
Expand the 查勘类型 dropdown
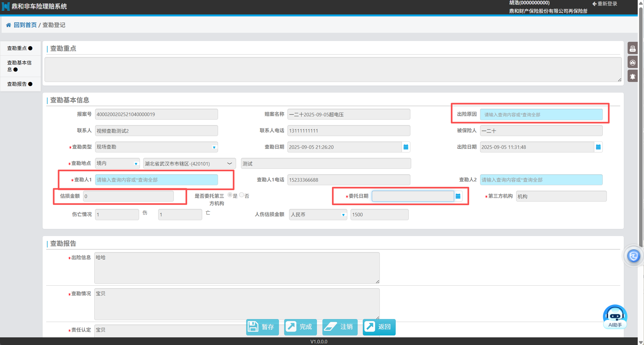[214, 147]
